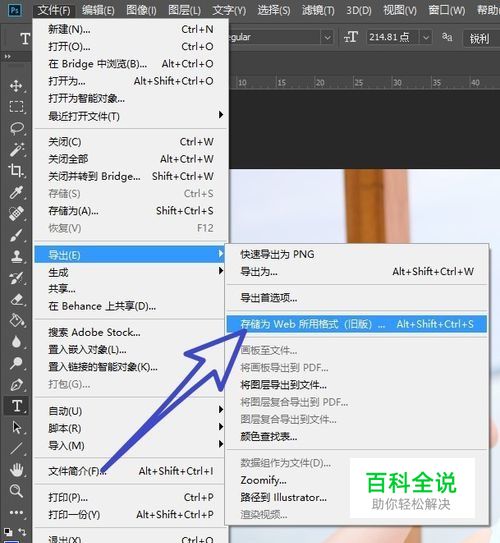Select the Crop tool

(x=16, y=170)
